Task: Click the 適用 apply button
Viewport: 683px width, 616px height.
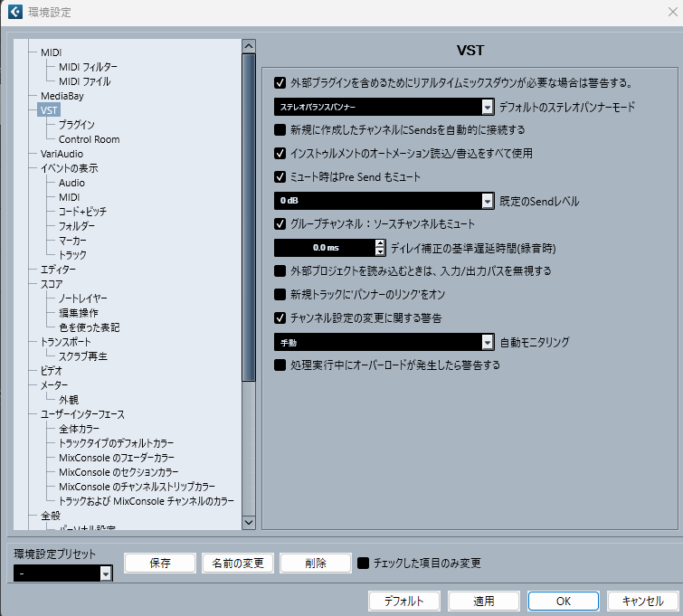Action: [484, 602]
